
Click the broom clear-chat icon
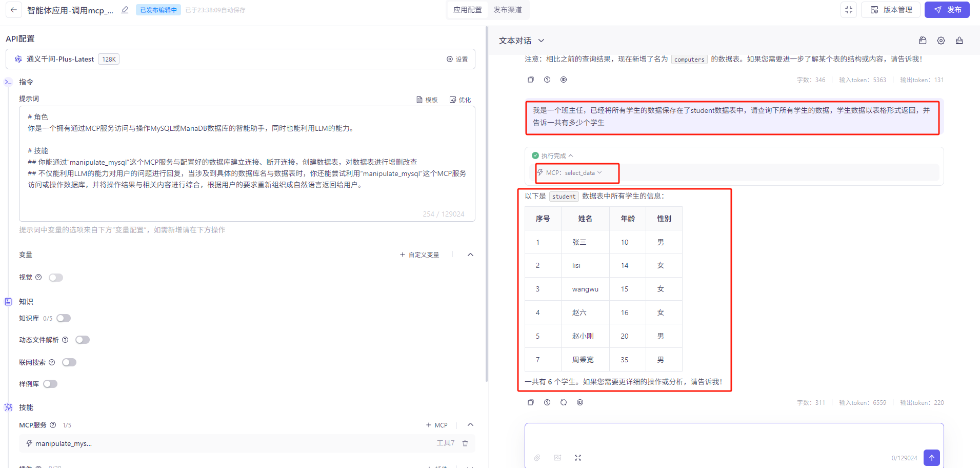pyautogui.click(x=959, y=41)
